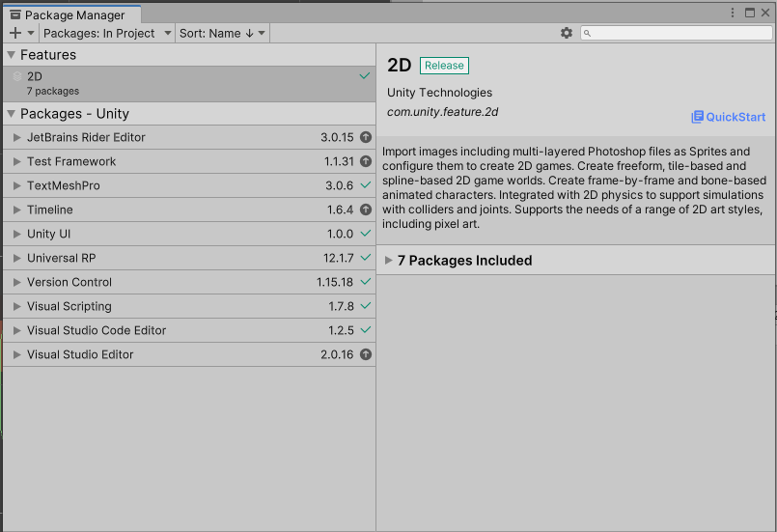The height and width of the screenshot is (532, 777).
Task: Open Package Manager settings gear
Action: pyautogui.click(x=567, y=33)
